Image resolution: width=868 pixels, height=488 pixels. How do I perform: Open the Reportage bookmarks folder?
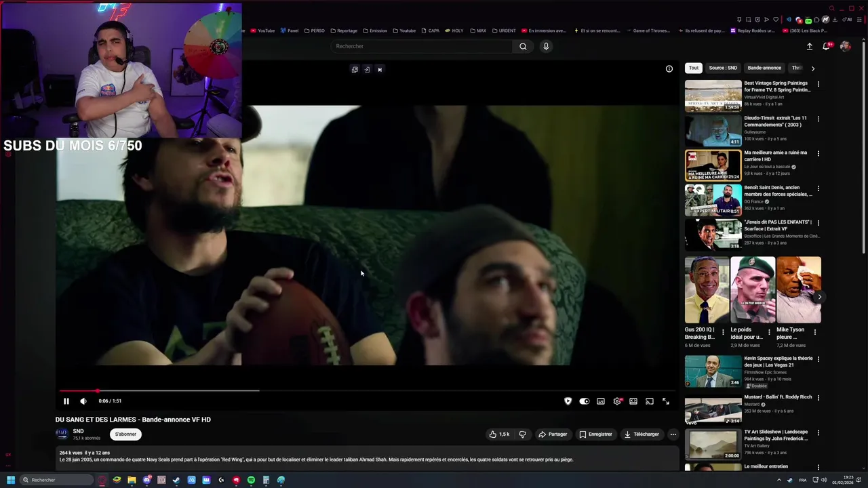[344, 30]
